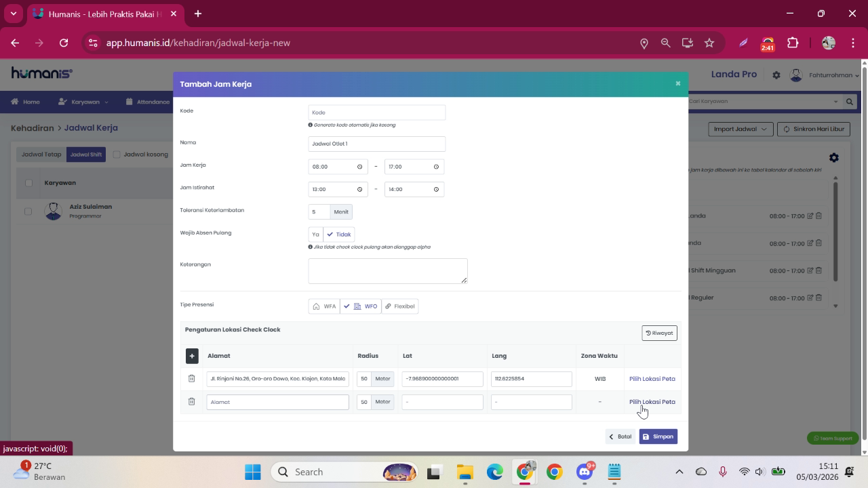Open Windows Start menu
Image resolution: width=868 pixels, height=488 pixels.
coord(253,472)
